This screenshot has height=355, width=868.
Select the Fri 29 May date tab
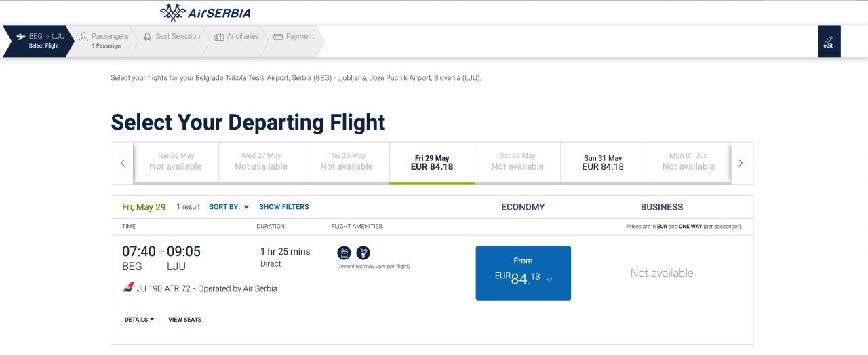(432, 162)
